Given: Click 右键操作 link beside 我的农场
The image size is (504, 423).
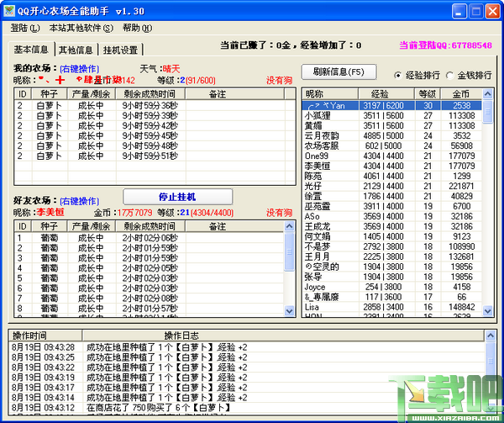Looking at the screenshot, I should click(80, 69).
